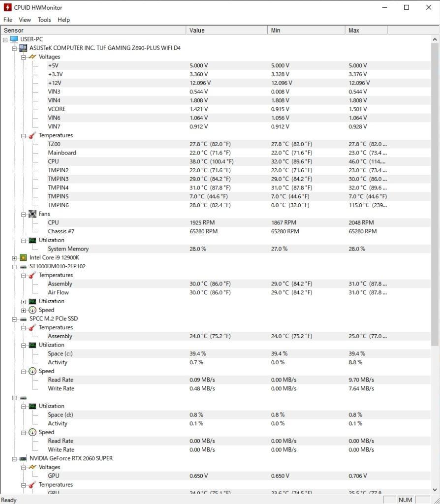Expand the ST1000DM010 Speed group
The height and width of the screenshot is (504, 440).
(24, 311)
